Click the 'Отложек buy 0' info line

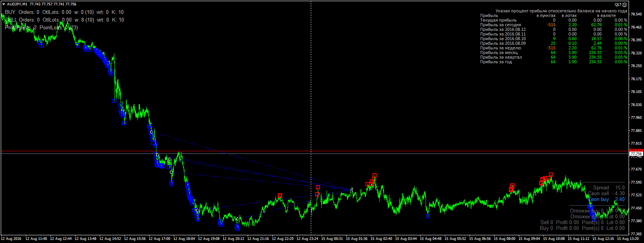pos(597,211)
